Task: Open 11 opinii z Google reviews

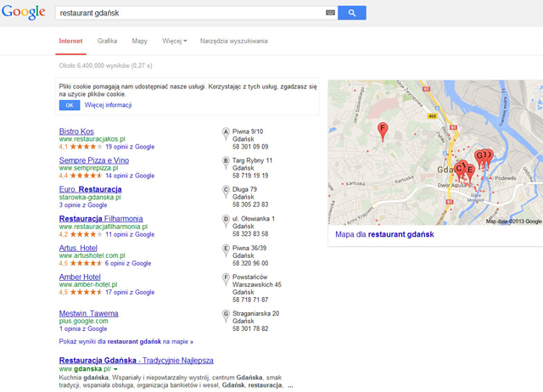Action: click(x=130, y=234)
